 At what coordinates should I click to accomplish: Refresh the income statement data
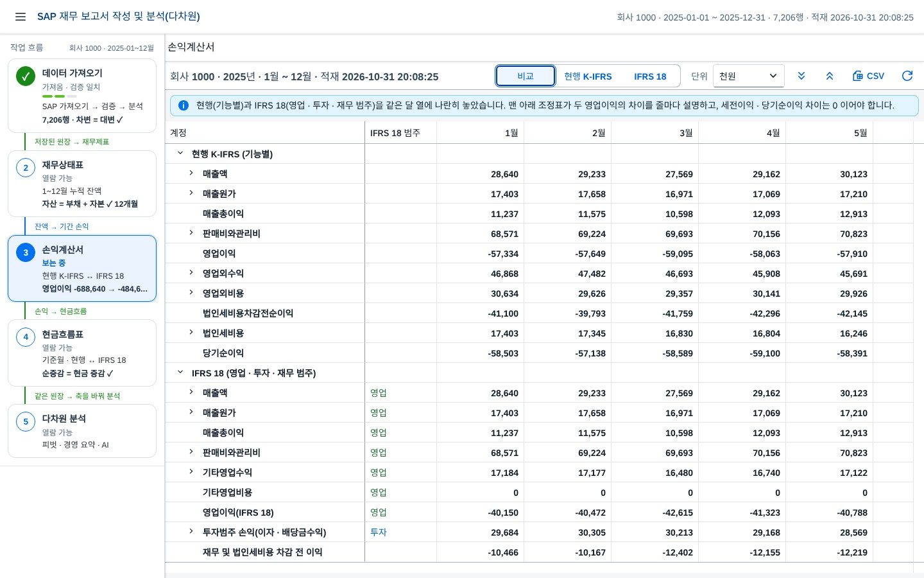[907, 76]
